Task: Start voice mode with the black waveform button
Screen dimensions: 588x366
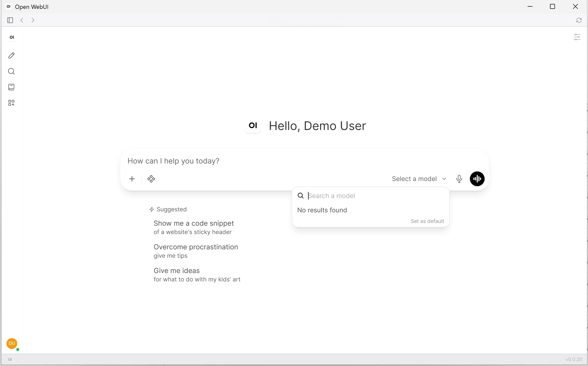Action: point(477,179)
